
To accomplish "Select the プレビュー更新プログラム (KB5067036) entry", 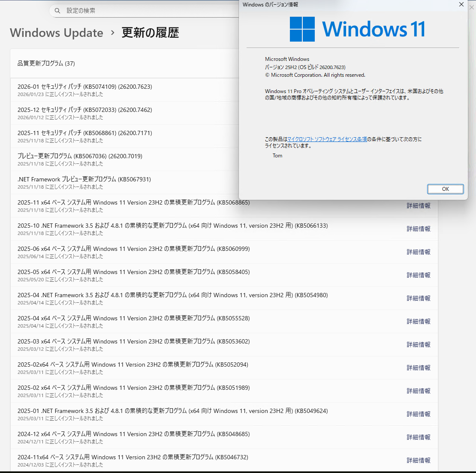I will tap(124, 160).
